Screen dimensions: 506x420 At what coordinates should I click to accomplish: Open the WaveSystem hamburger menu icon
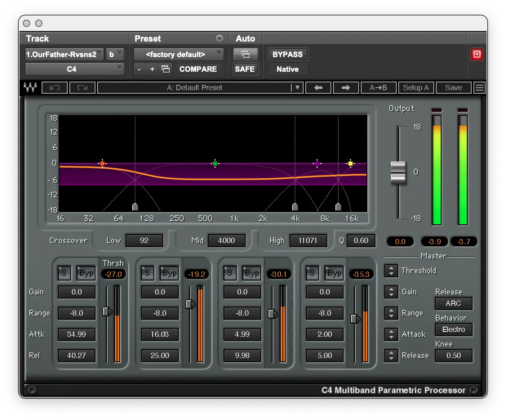tap(479, 87)
